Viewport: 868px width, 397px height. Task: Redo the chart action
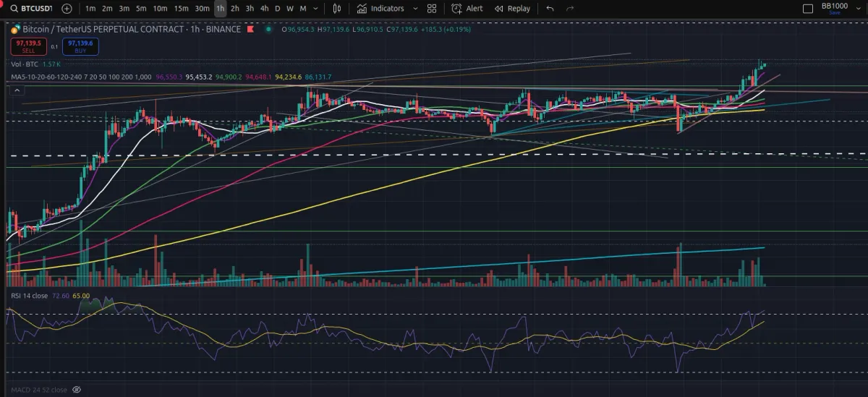coord(571,9)
